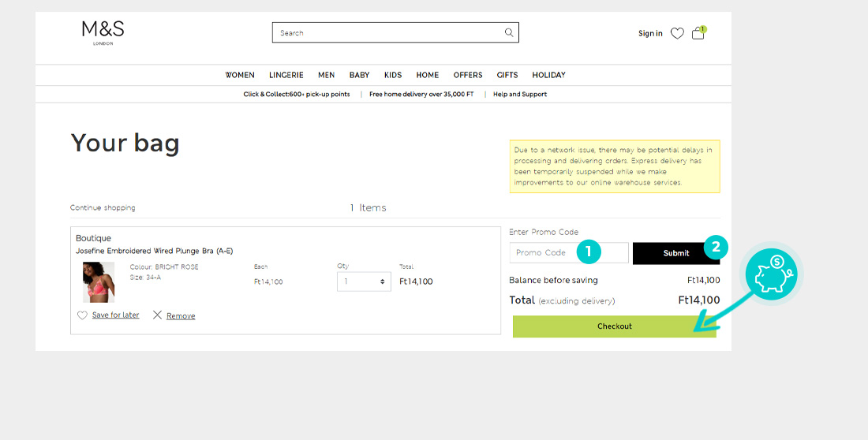Click the X icon beside Remove
Viewport: 868px width, 440px height.
(x=157, y=315)
